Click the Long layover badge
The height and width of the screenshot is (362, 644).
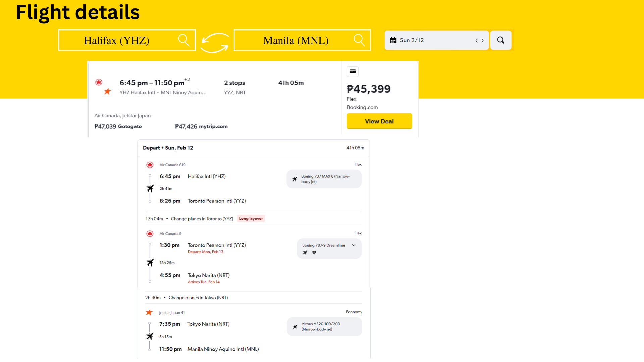(x=251, y=218)
